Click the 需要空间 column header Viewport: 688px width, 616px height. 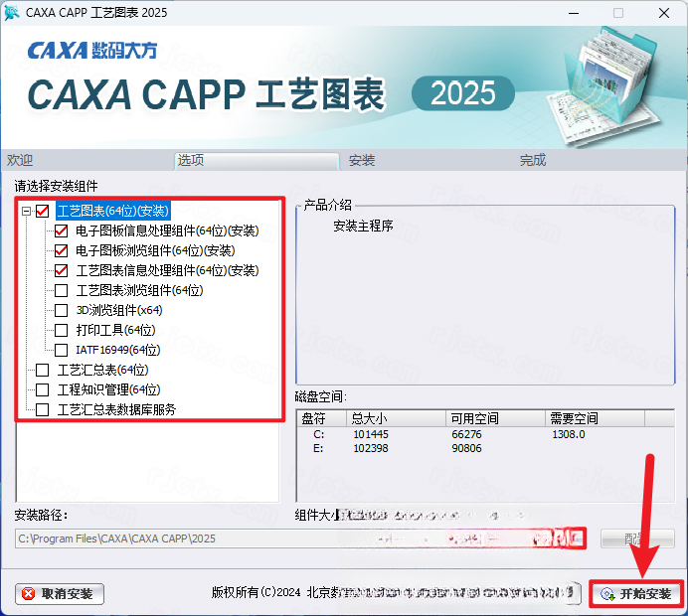tap(595, 418)
